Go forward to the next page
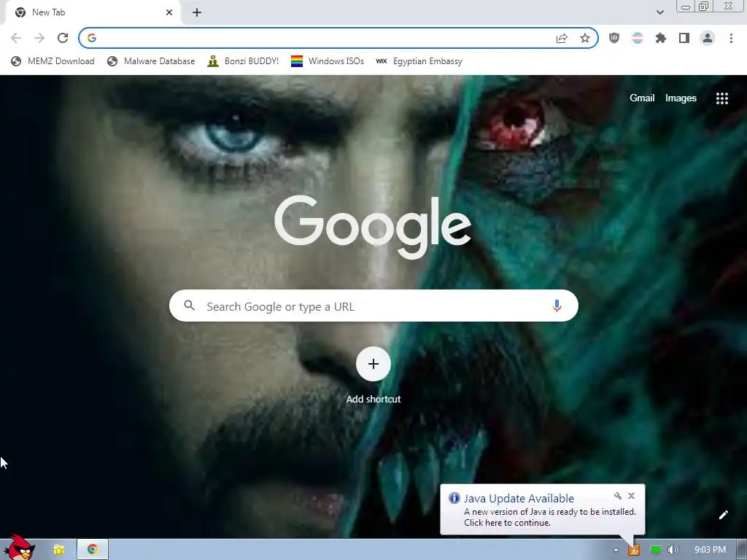This screenshot has width=747, height=560. point(39,38)
